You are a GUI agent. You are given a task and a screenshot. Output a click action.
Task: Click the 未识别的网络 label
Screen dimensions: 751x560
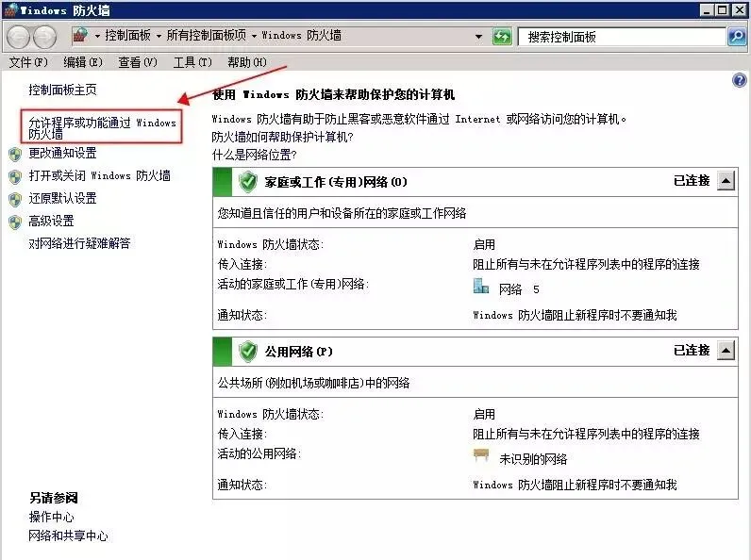click(533, 459)
